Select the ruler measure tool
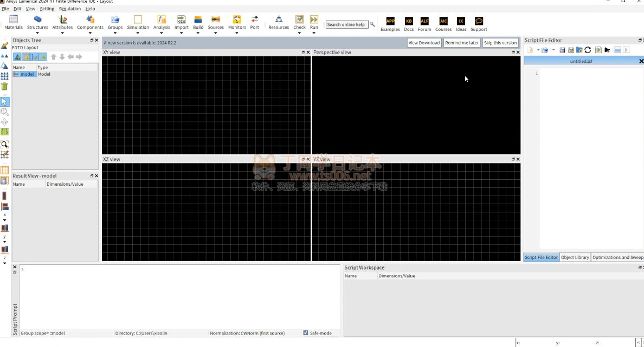The width and height of the screenshot is (644, 347). 4,132
